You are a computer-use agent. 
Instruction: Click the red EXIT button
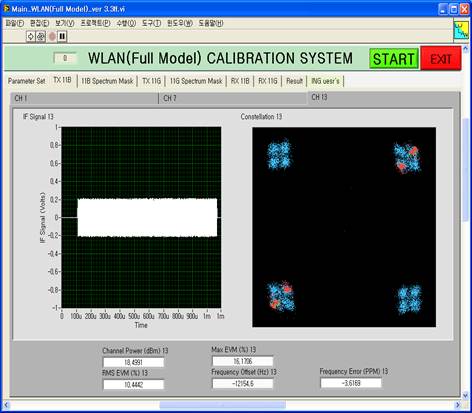441,59
